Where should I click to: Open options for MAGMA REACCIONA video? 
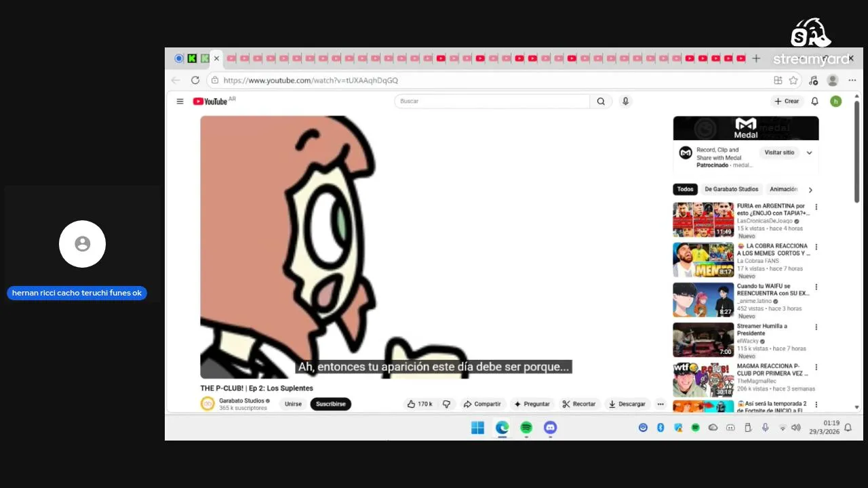click(x=816, y=367)
